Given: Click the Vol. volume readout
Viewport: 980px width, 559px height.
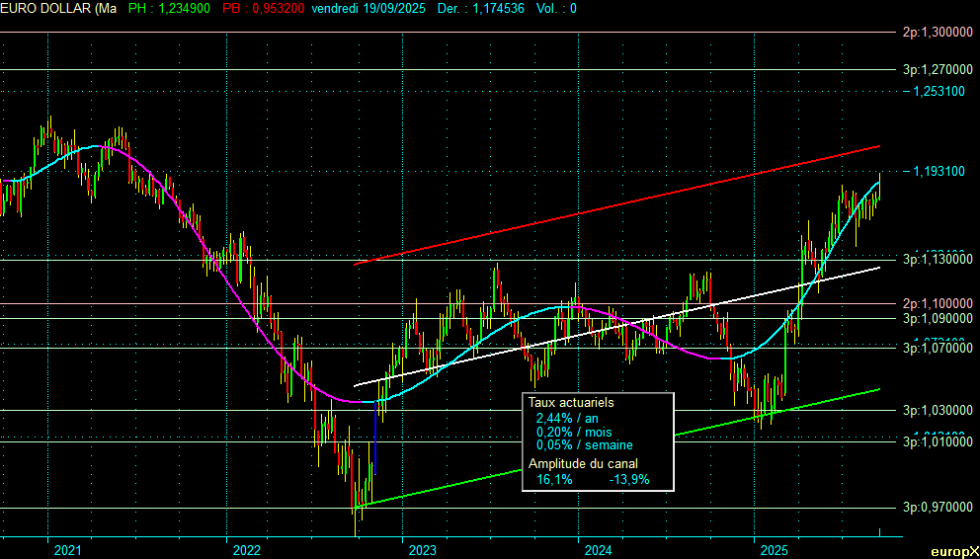Looking at the screenshot, I should pyautogui.click(x=554, y=9).
